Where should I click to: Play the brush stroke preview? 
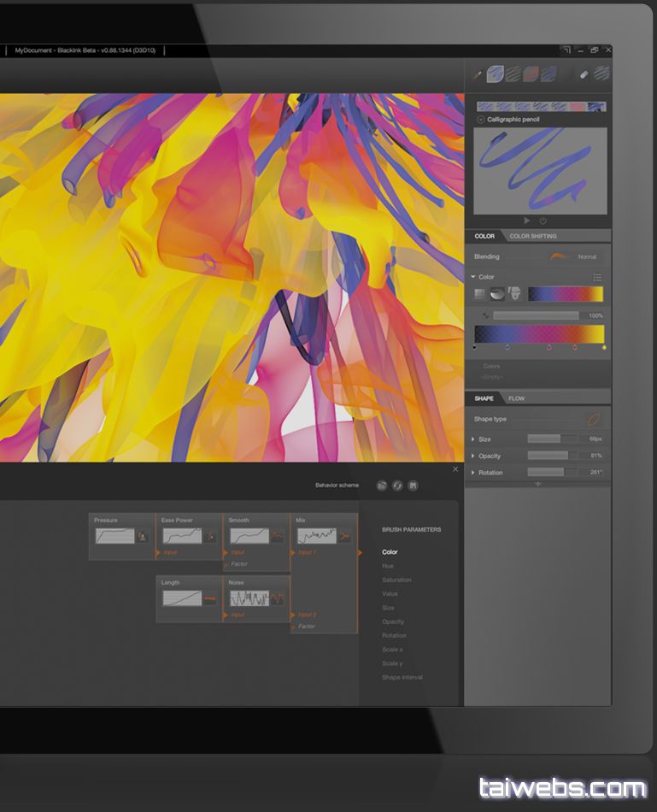527,221
